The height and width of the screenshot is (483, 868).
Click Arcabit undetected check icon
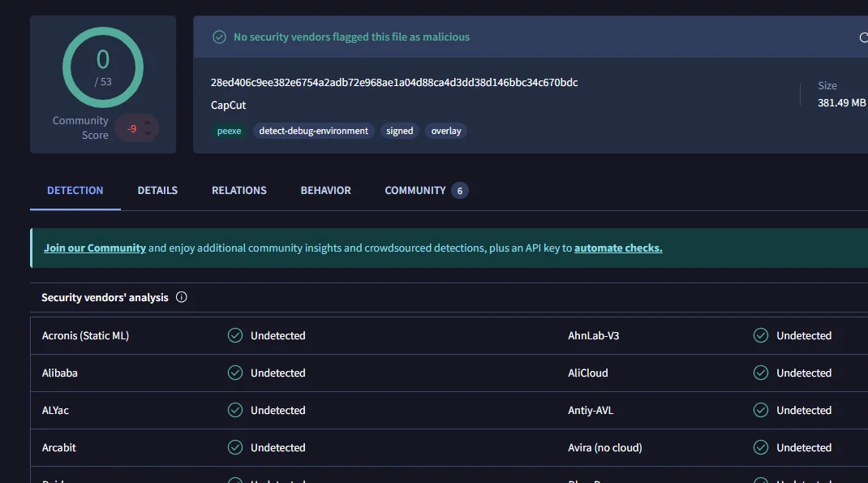[235, 447]
